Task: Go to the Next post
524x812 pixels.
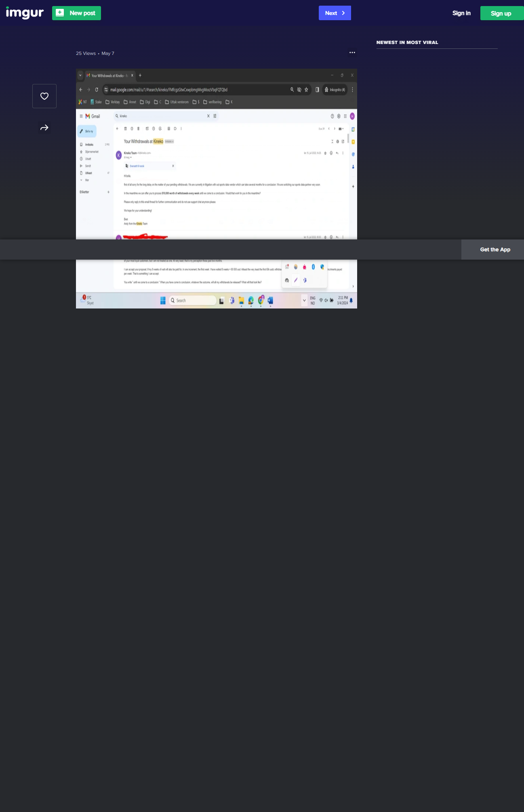Action: [335, 13]
